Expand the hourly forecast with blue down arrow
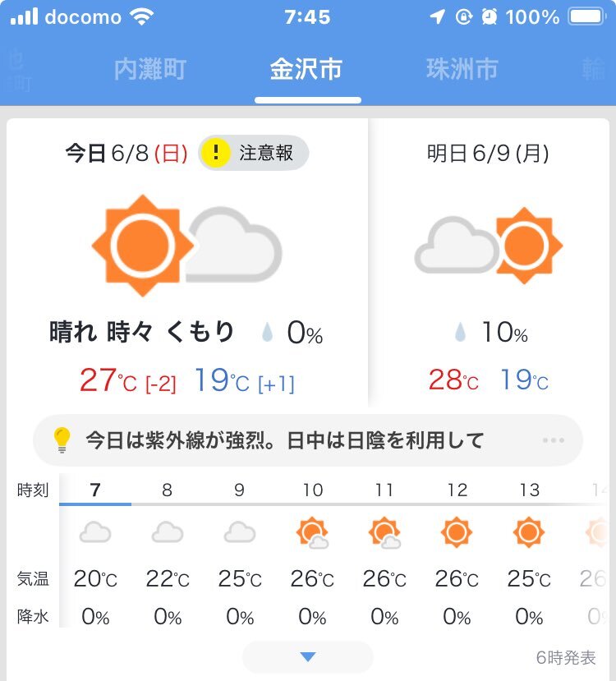This screenshot has width=616, height=681. [x=308, y=656]
